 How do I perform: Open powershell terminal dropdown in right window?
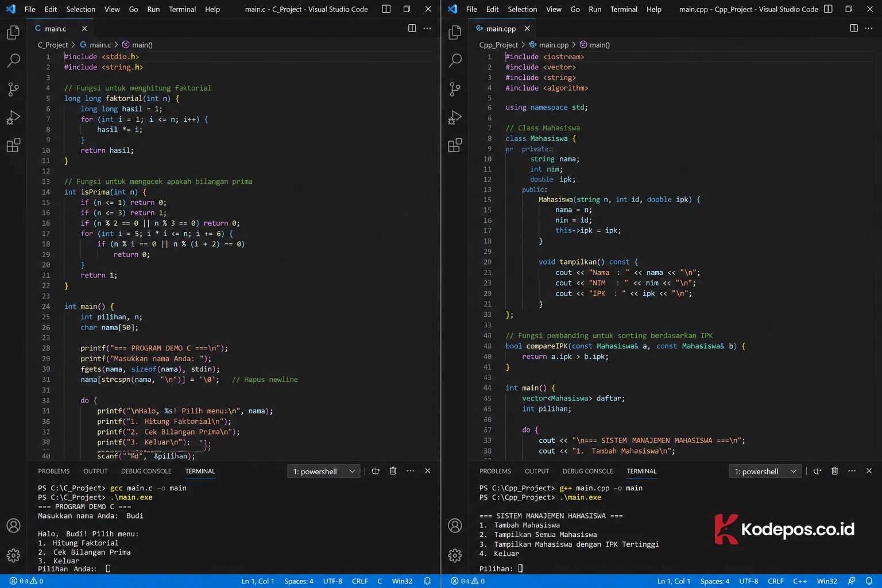click(765, 471)
